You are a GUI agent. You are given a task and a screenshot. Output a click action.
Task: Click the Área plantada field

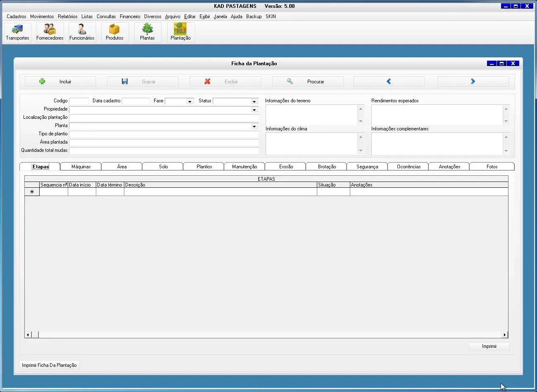(164, 142)
